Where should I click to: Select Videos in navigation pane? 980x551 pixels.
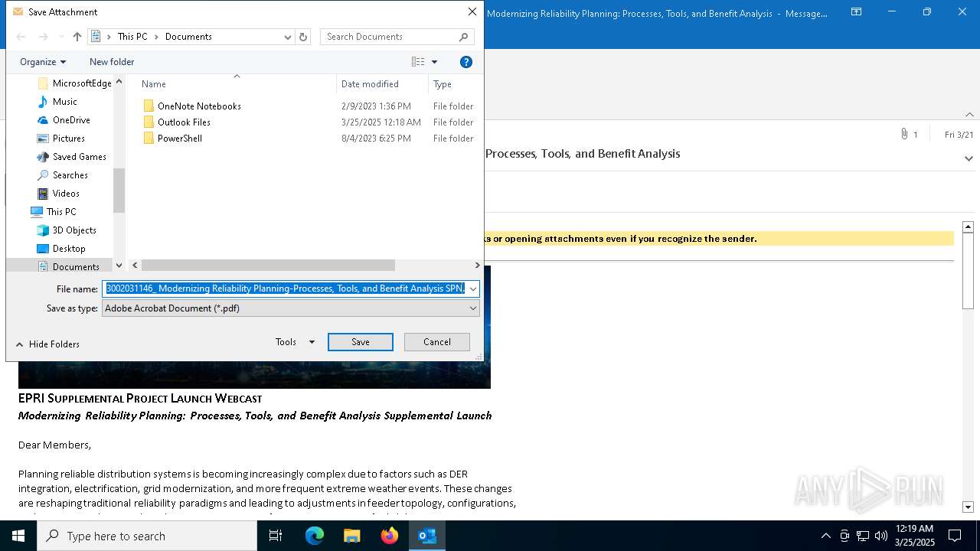pyautogui.click(x=66, y=194)
